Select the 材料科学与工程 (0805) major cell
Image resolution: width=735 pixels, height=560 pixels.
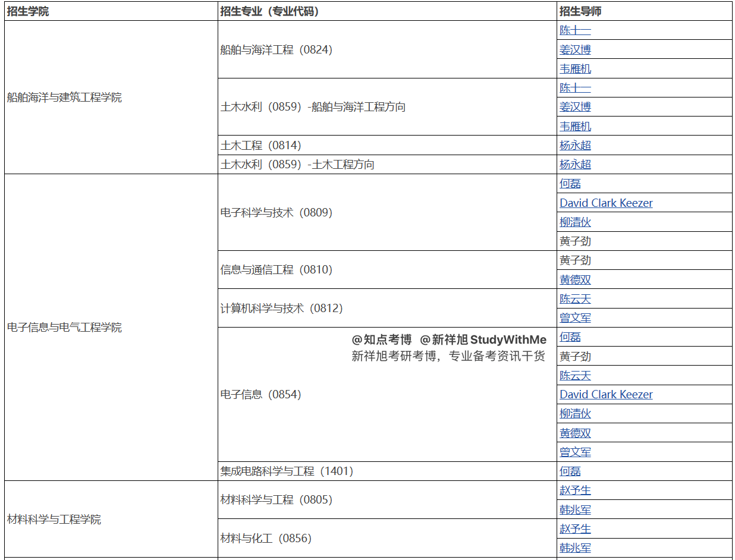pyautogui.click(x=387, y=499)
